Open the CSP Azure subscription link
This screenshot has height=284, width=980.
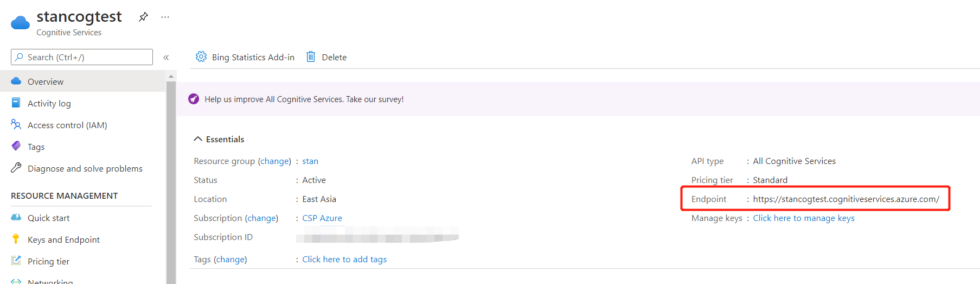coord(322,218)
